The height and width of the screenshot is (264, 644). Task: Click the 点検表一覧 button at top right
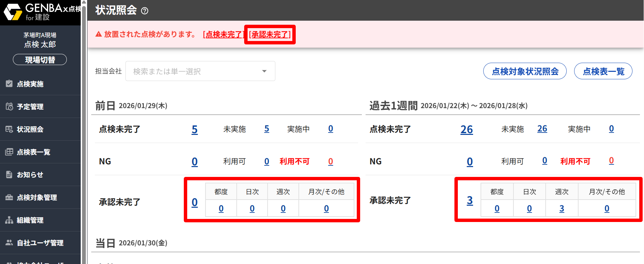pyautogui.click(x=603, y=71)
